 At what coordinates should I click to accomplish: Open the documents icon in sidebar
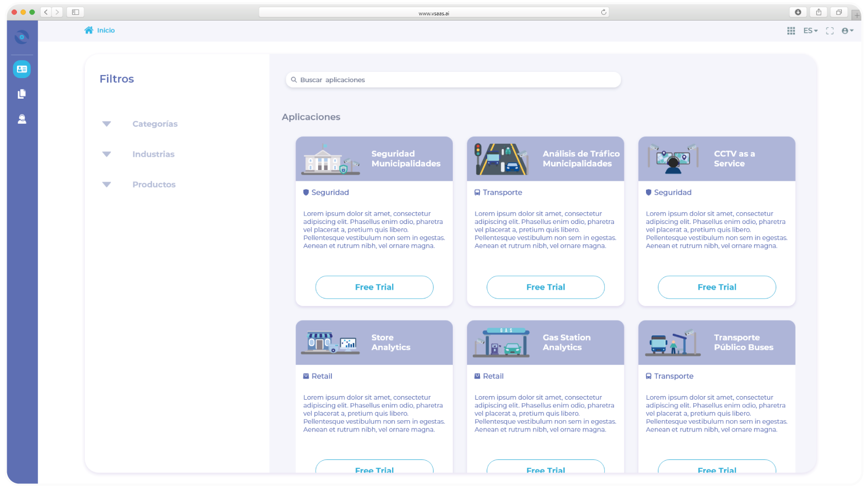tap(22, 94)
